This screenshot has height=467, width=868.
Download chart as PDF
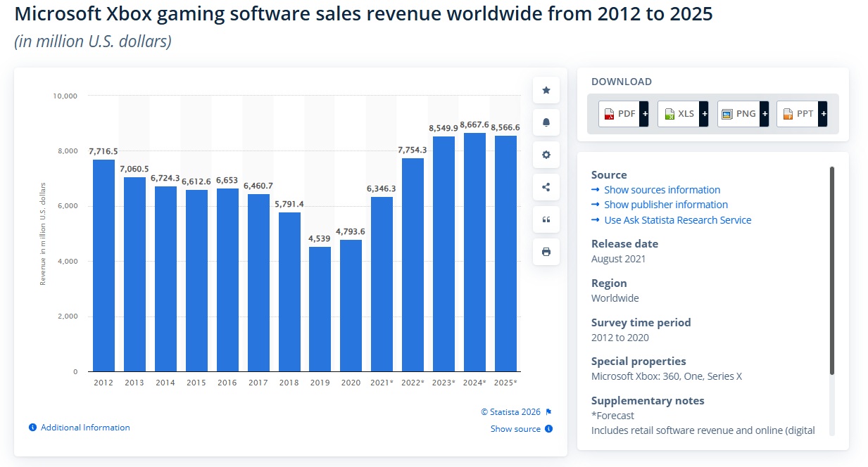pyautogui.click(x=619, y=114)
